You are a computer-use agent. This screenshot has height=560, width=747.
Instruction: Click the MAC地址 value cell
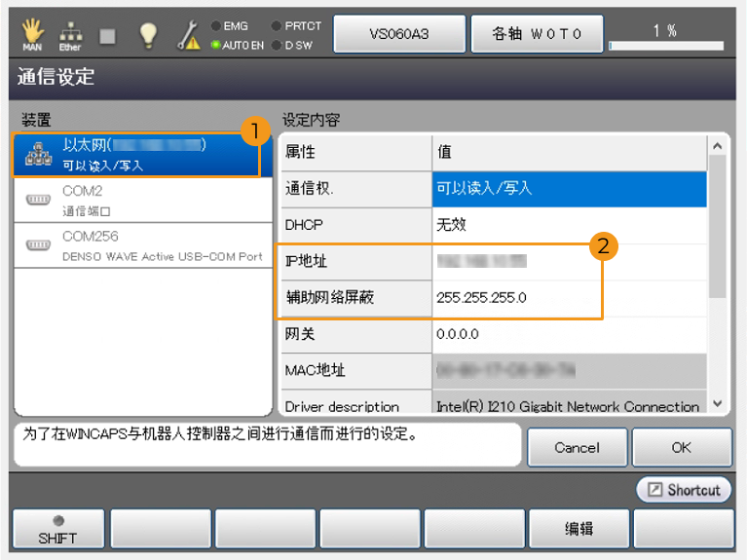(x=570, y=371)
